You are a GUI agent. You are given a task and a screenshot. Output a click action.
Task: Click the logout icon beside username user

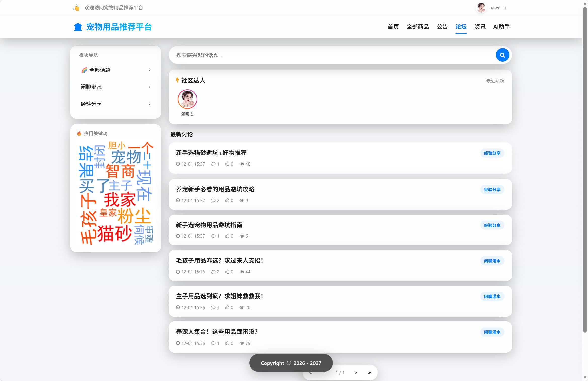coord(505,8)
